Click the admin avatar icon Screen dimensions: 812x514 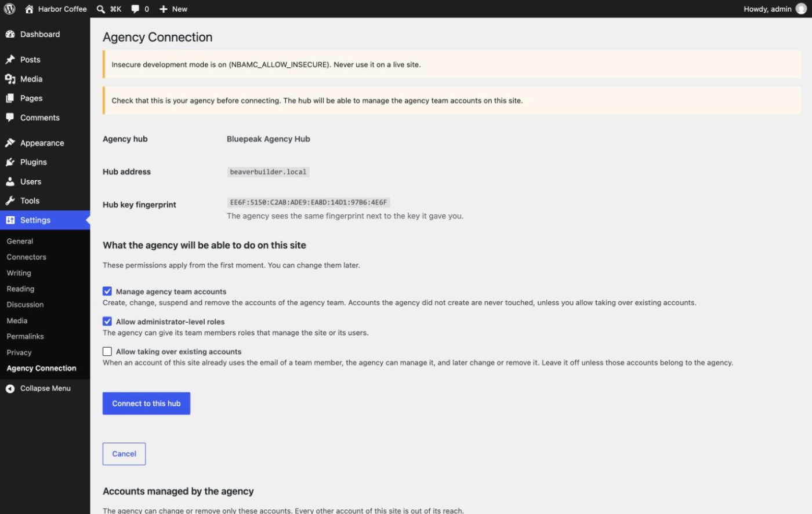[801, 9]
